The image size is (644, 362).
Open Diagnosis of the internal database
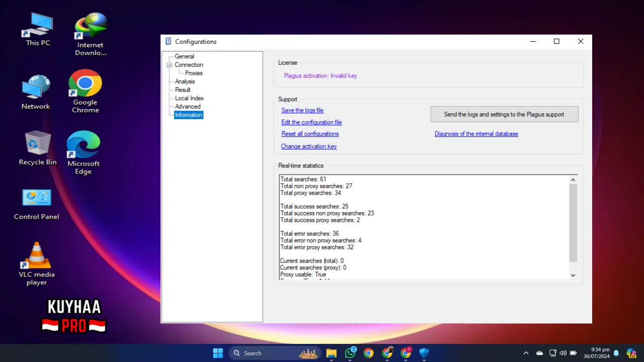(x=476, y=134)
